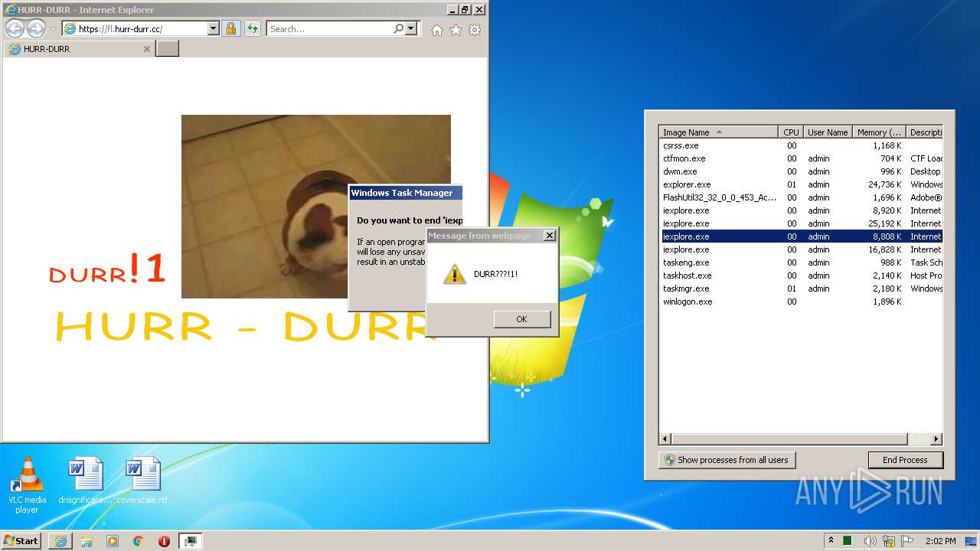Select the HURR-DURR browser tab
This screenshot has width=980, height=551.
pyautogui.click(x=80, y=49)
